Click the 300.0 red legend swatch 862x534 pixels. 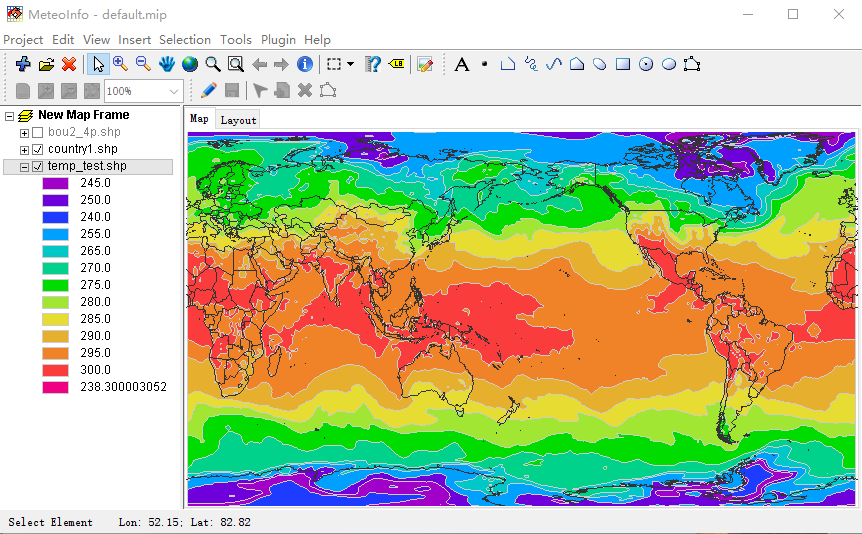(54, 370)
